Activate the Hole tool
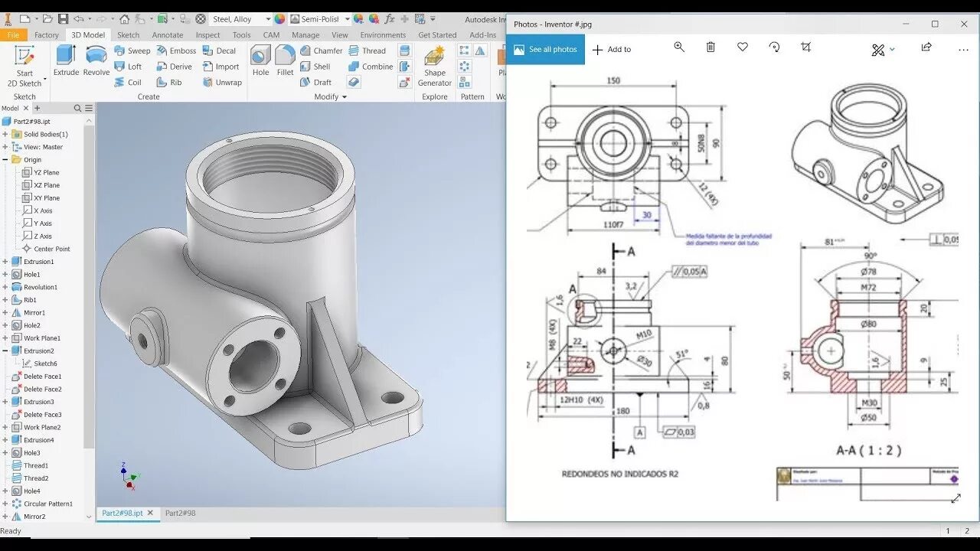 [x=260, y=60]
